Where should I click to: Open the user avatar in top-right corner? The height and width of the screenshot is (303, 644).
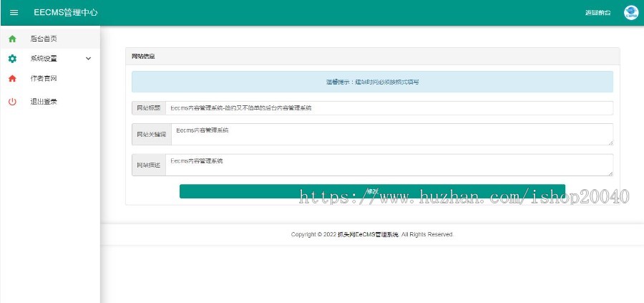pos(630,13)
